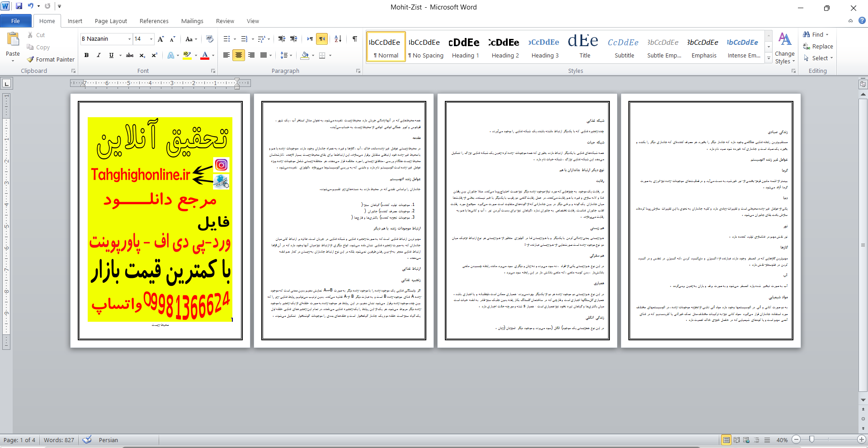Switch to the Mailings tab
This screenshot has height=448, width=868.
(192, 21)
